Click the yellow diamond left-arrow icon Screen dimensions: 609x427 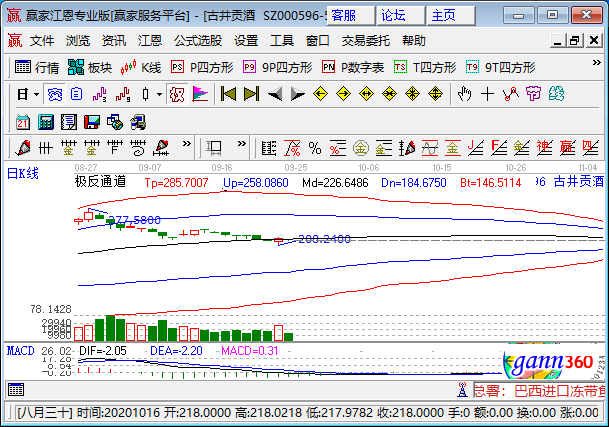pos(320,94)
